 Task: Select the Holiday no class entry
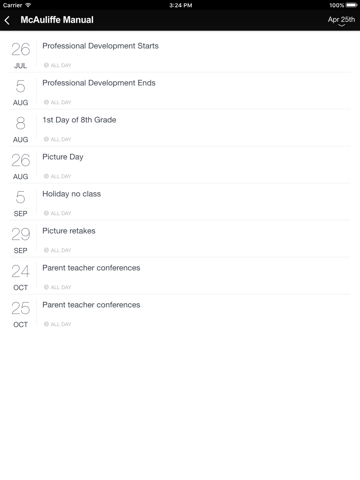coord(180,202)
